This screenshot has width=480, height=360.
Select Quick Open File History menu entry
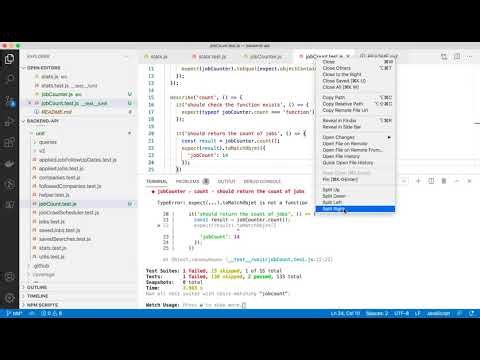click(x=355, y=162)
